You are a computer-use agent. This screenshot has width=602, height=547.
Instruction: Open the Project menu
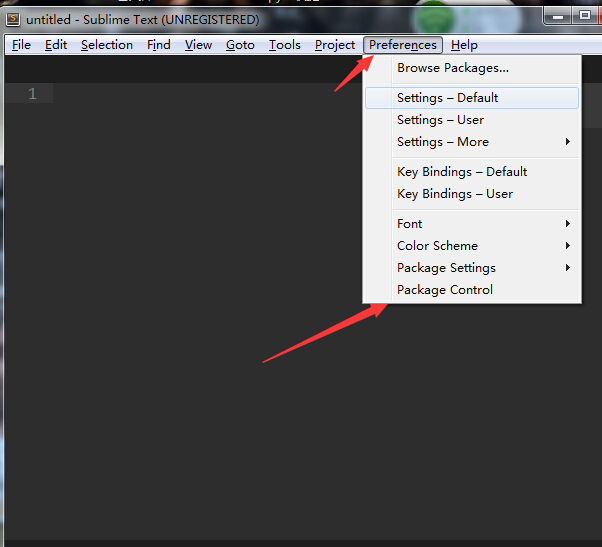pos(335,45)
